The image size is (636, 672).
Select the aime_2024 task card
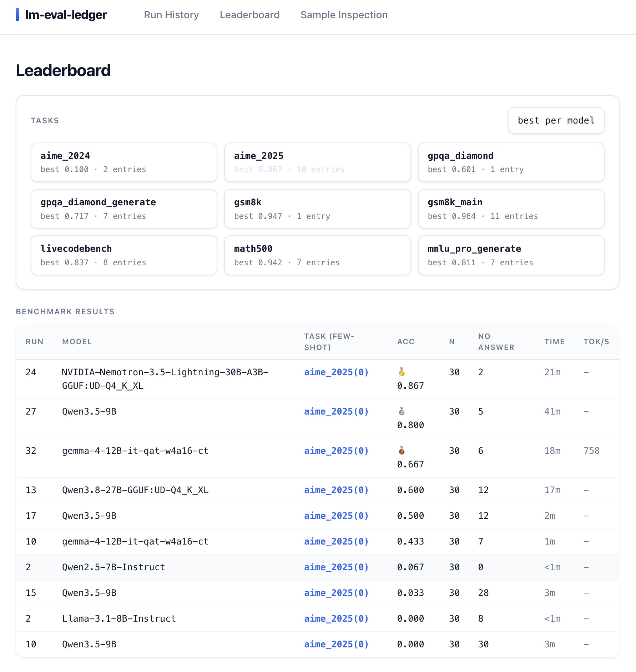pos(124,162)
